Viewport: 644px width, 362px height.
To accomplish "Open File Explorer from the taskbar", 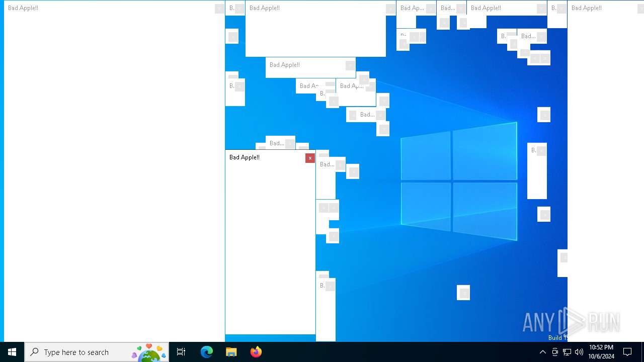I will point(231,352).
